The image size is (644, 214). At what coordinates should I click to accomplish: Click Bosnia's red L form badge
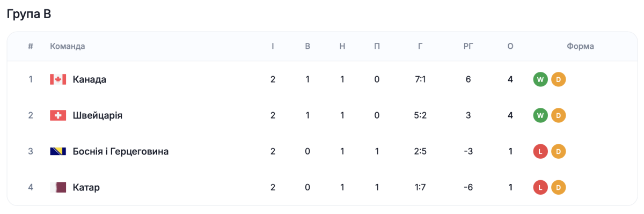click(x=540, y=151)
